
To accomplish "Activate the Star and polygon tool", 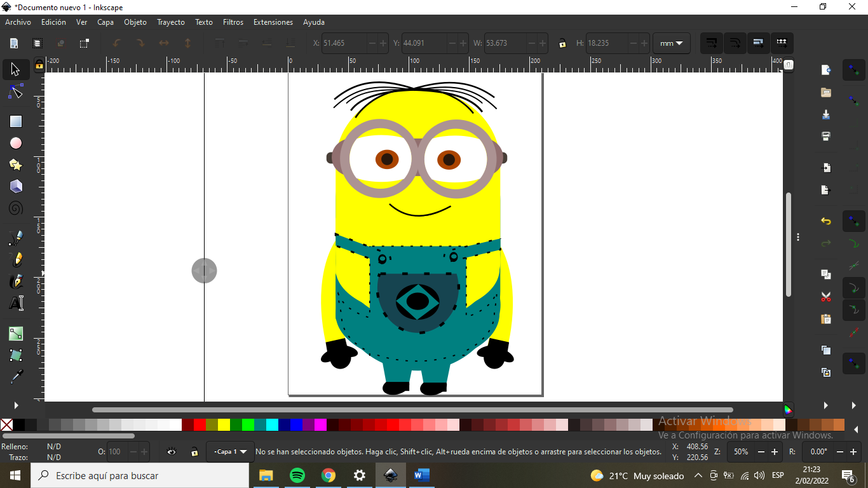I will point(16,165).
